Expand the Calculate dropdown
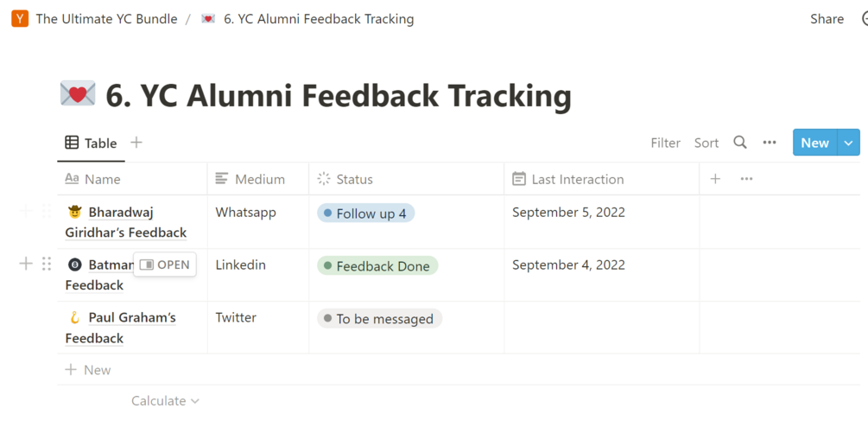The image size is (868, 421). [165, 401]
